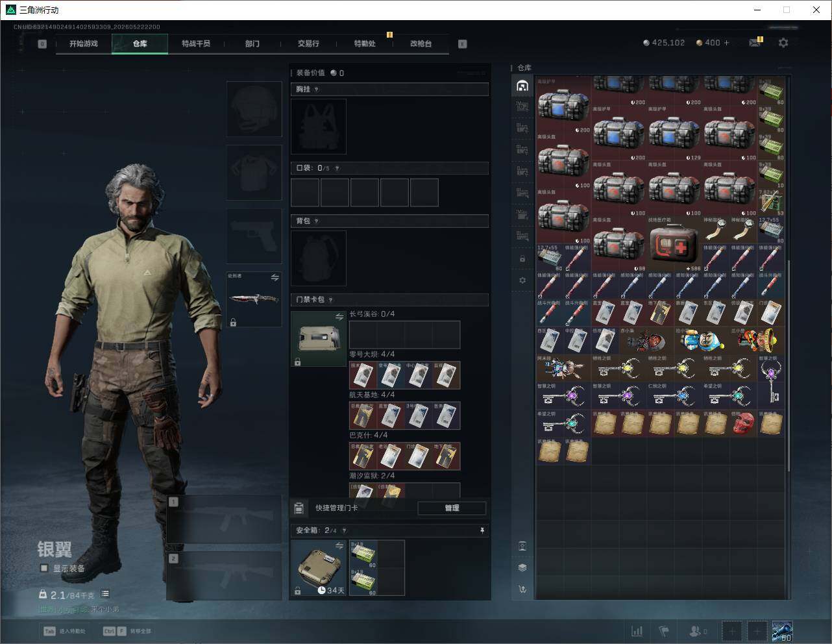The image size is (832, 644).
Task: Select the 仁慈之钥 blue-gem key
Action: 674,395
